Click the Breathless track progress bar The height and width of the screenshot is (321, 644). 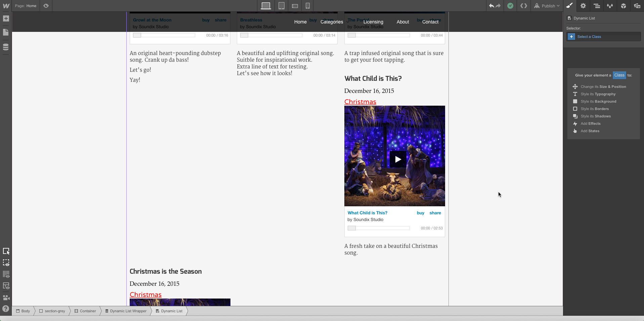point(271,35)
